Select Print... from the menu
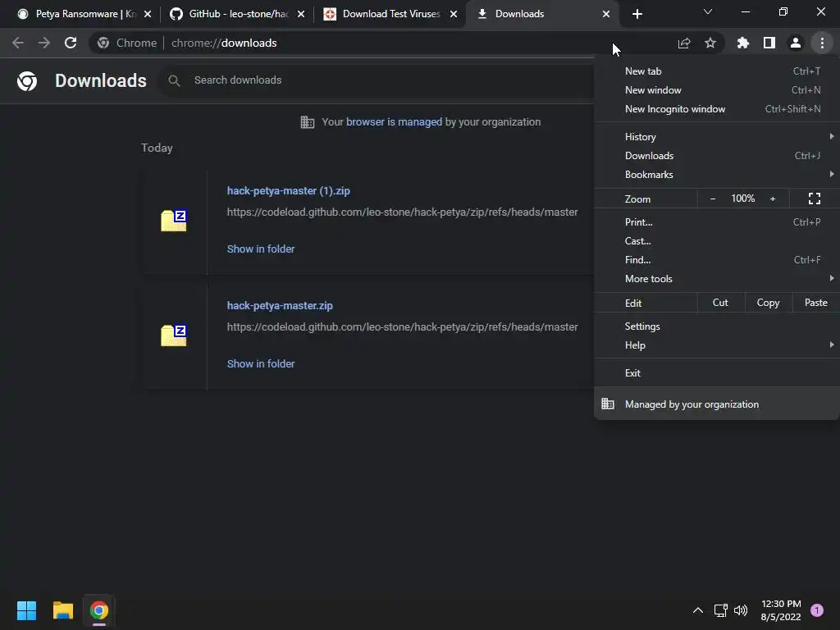Image resolution: width=840 pixels, height=630 pixels. (x=717, y=221)
